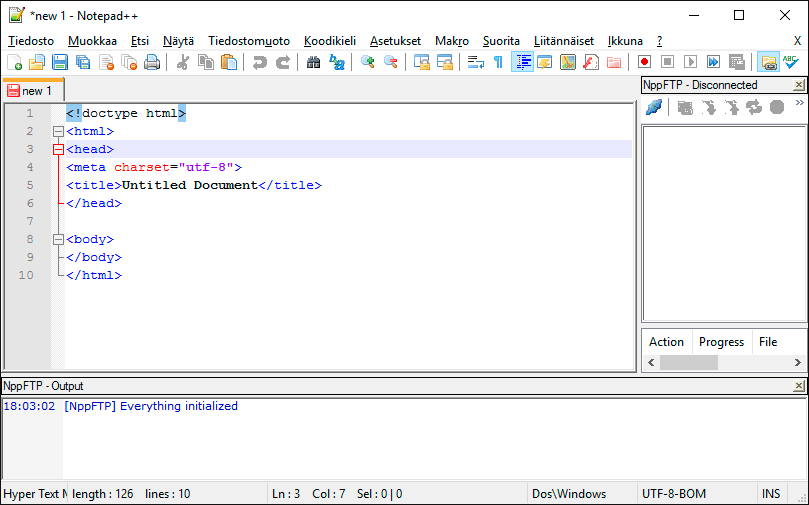Toggle synchronize horizontal scrolling
Image resolution: width=809 pixels, height=505 pixels.
pos(444,62)
